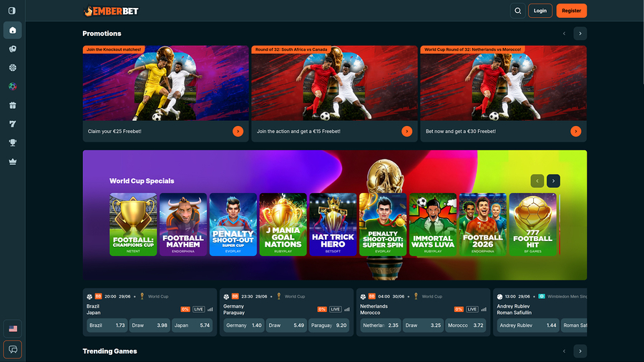Open Penalty Shoot-Out: Super Spin game
Screen dimensions: 644x362
coord(383,225)
